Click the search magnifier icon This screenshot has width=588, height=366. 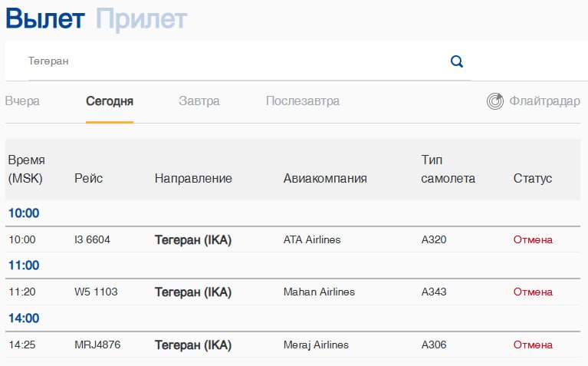coord(456,61)
